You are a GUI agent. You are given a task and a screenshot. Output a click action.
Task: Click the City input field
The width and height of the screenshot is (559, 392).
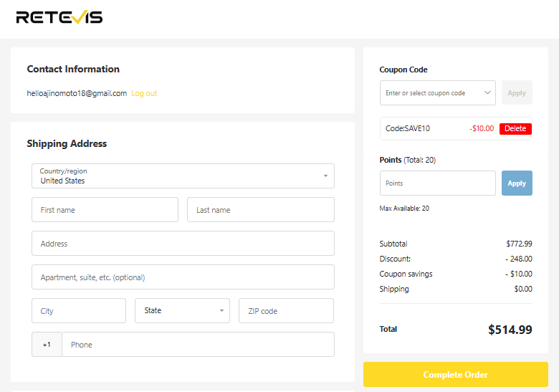(79, 311)
